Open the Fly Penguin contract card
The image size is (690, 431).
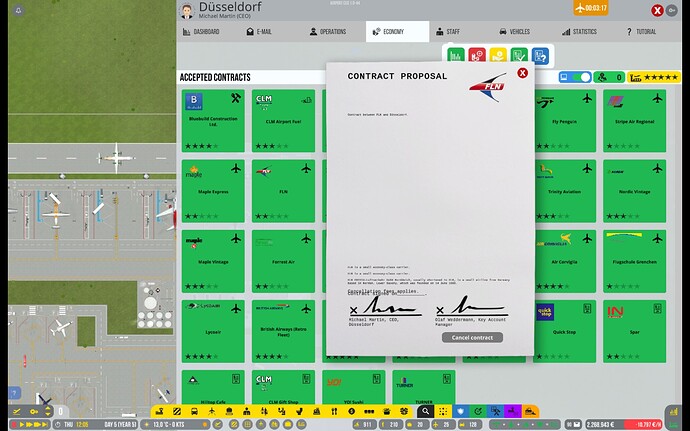[x=565, y=121]
